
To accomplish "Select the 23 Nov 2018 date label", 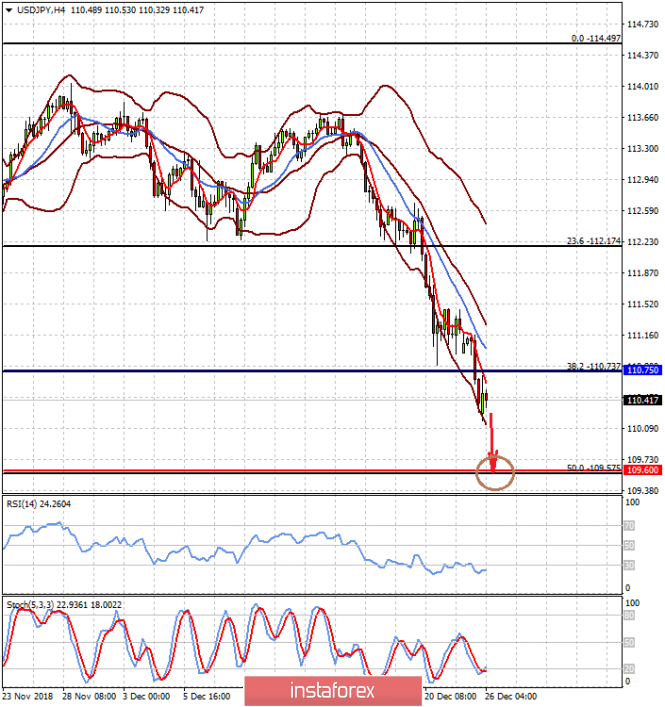I will pos(27,697).
